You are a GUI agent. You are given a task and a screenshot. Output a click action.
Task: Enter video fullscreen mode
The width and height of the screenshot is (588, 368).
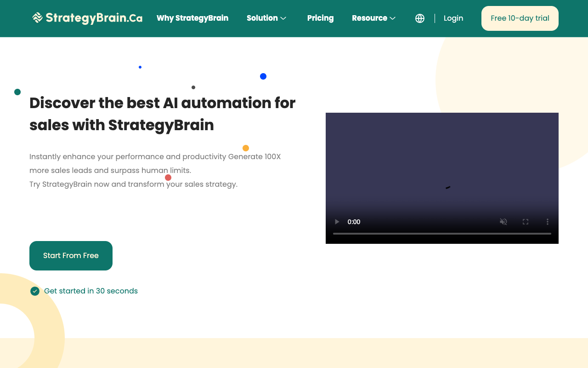[x=526, y=222]
